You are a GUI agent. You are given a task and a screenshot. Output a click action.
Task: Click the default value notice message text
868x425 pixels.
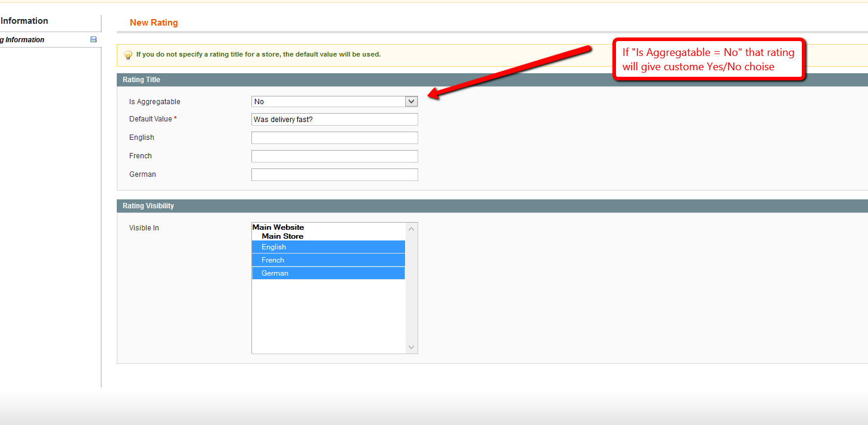(x=259, y=54)
